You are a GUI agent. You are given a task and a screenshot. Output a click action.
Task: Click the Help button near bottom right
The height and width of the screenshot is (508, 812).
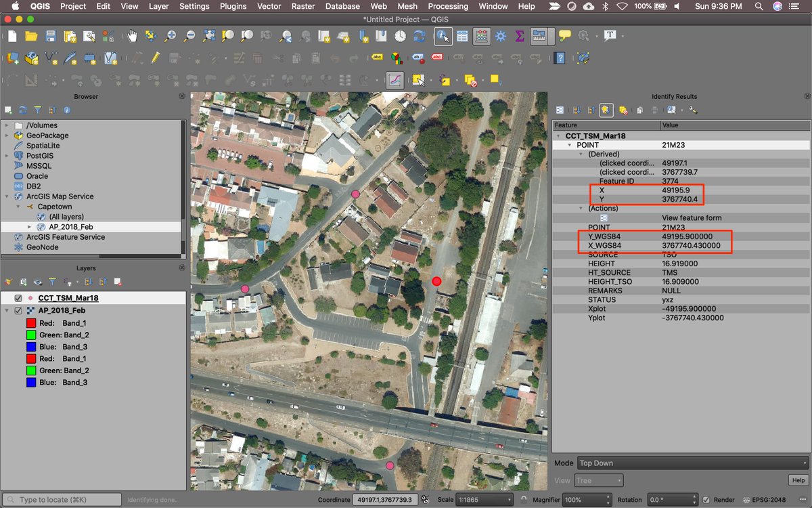click(x=798, y=480)
